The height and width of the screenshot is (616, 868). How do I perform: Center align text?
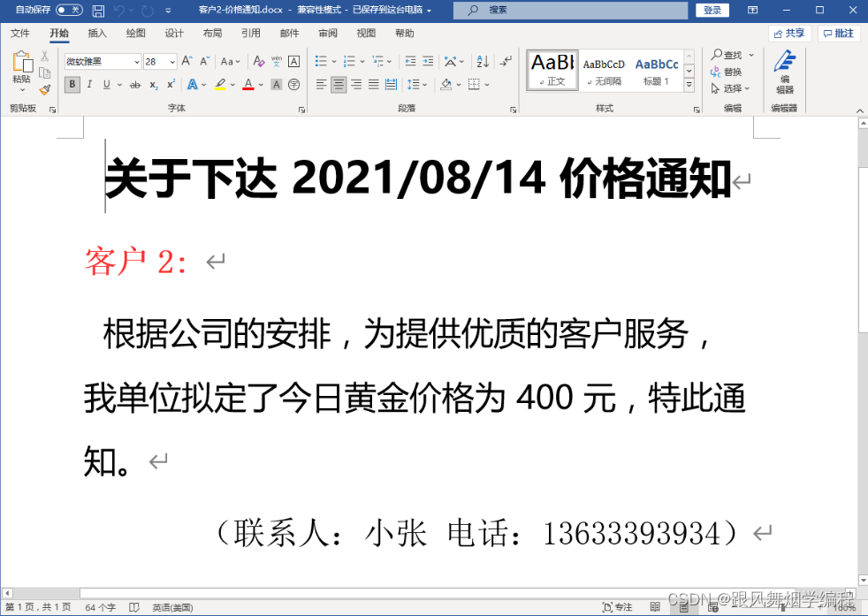pyautogui.click(x=339, y=85)
